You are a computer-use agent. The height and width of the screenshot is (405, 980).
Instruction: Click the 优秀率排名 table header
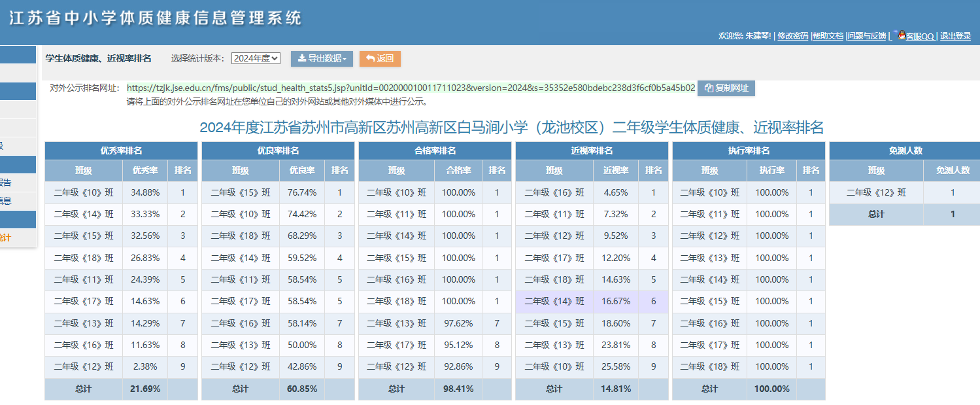(x=121, y=150)
